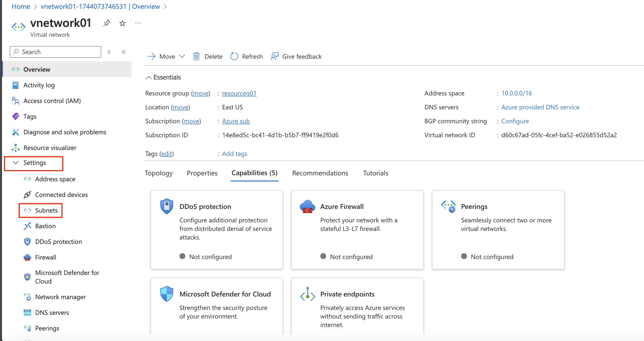Screen dimensions: 644x341
Task: Click the Move arrow icon
Action: [x=152, y=57]
